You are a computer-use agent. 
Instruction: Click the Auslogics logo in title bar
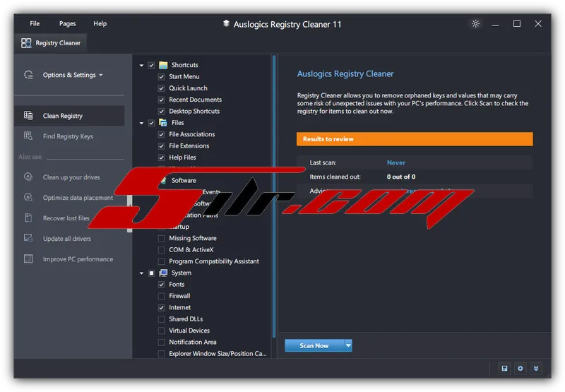(x=226, y=24)
